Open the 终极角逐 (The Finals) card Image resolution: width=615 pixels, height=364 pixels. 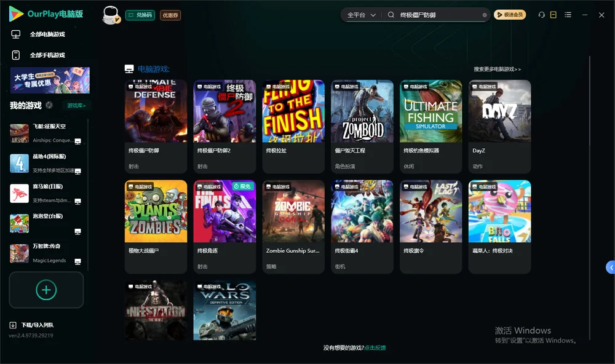click(x=224, y=227)
